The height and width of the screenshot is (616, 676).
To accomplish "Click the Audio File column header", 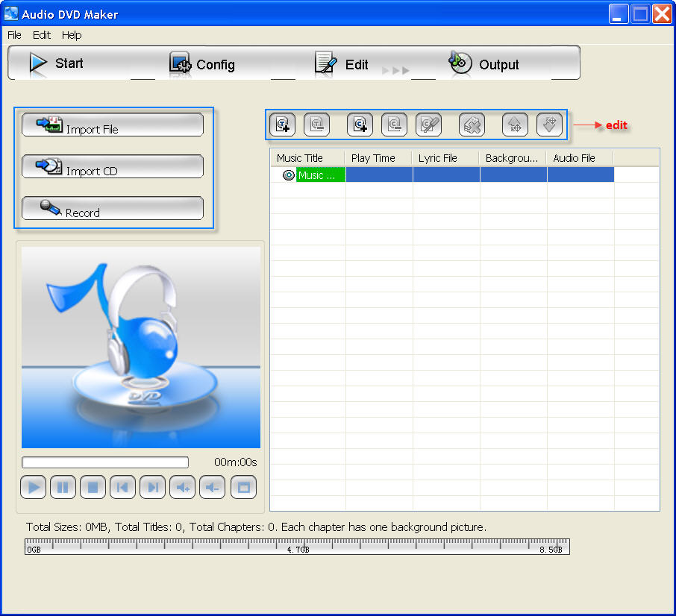I will pos(580,158).
